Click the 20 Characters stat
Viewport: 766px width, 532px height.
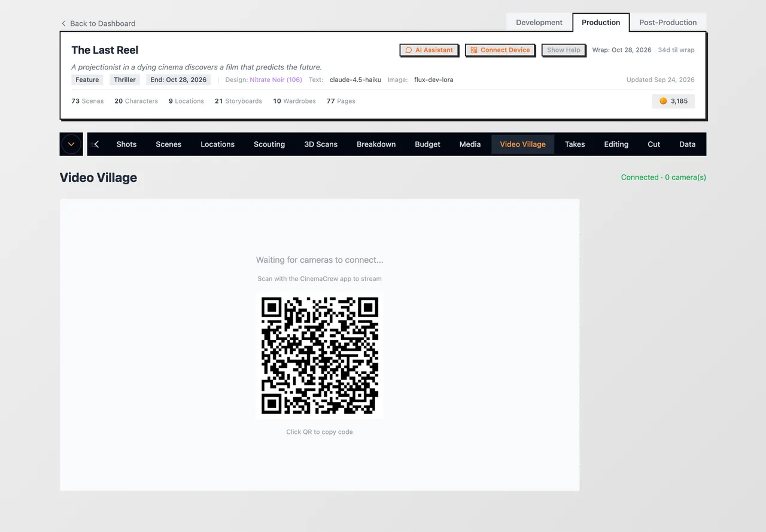136,101
